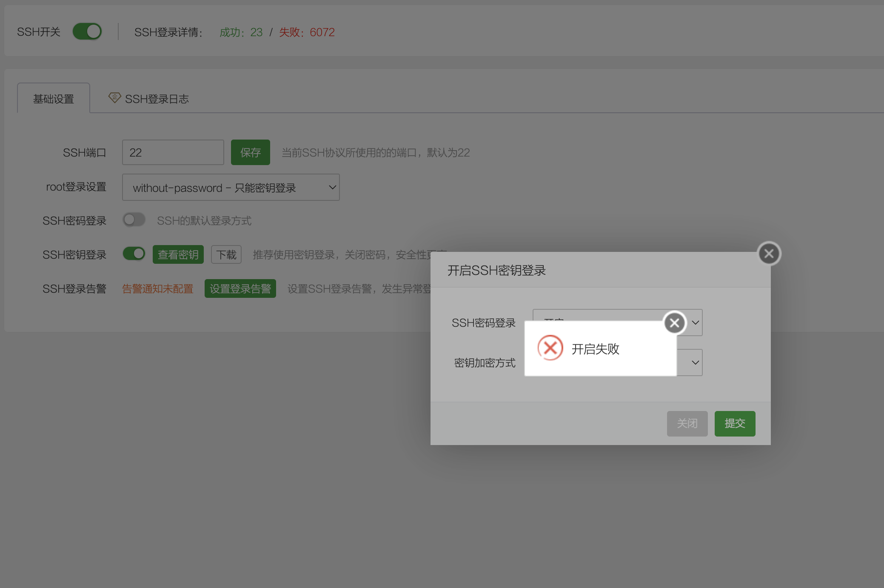Screen dimensions: 884x588
Task: Click the red error icon in 开启失败 toast
Action: tap(550, 348)
